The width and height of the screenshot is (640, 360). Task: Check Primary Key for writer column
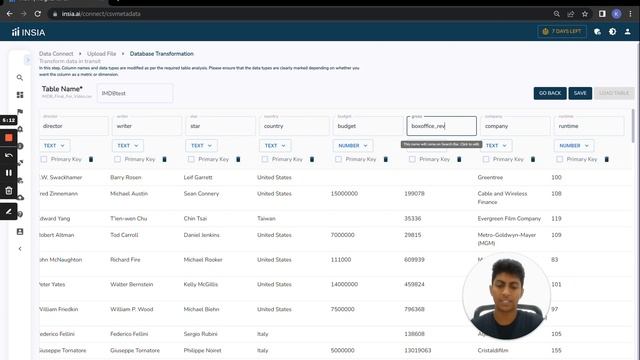tap(118, 159)
